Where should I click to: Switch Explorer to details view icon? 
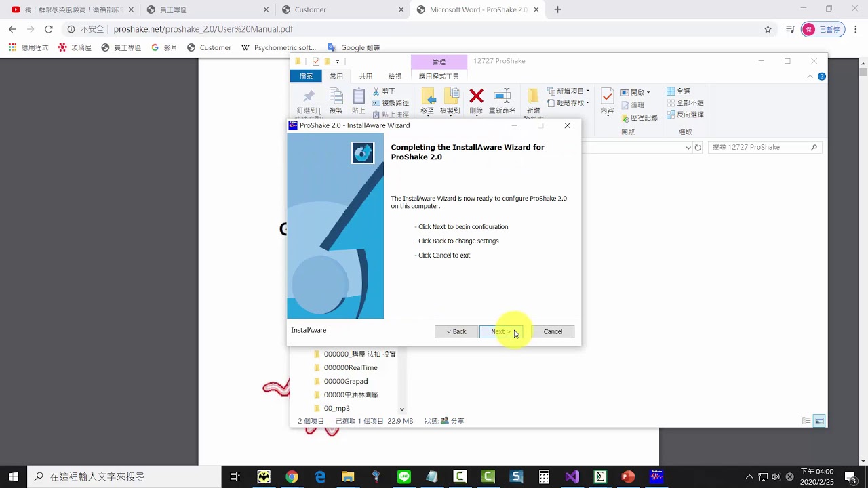806,421
